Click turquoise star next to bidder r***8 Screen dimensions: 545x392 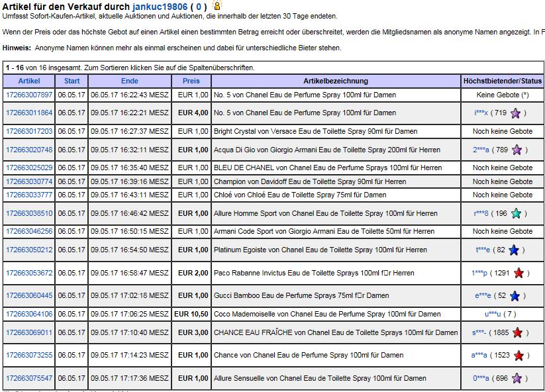(516, 213)
